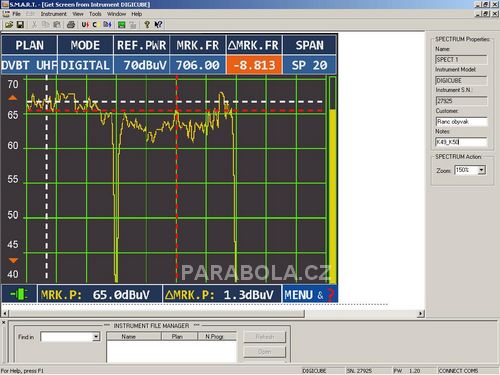Click the 'C' toolbar icon
500x375 pixels.
(x=95, y=25)
